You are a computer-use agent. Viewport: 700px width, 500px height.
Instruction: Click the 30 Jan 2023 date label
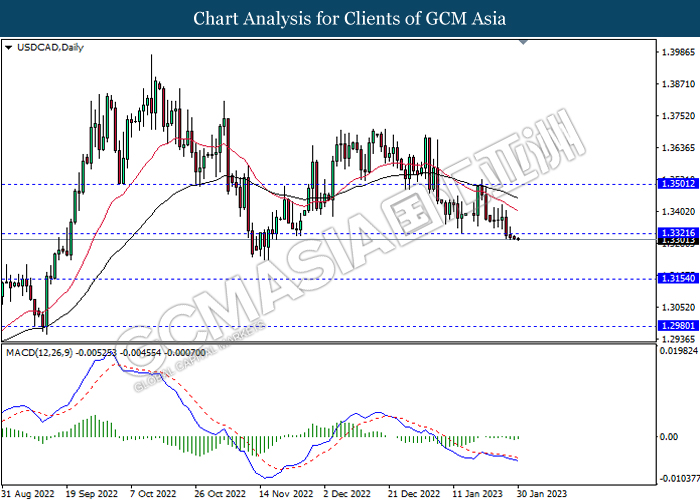coord(542,494)
